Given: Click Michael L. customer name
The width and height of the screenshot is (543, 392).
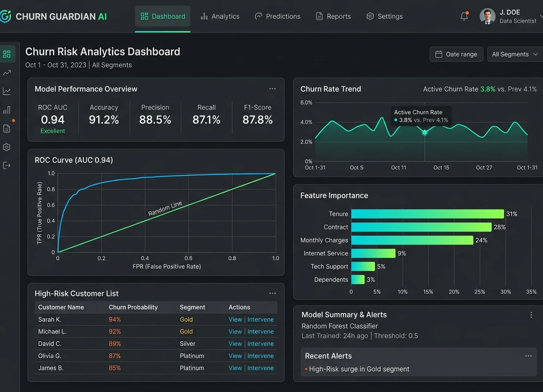Looking at the screenshot, I should 52,331.
